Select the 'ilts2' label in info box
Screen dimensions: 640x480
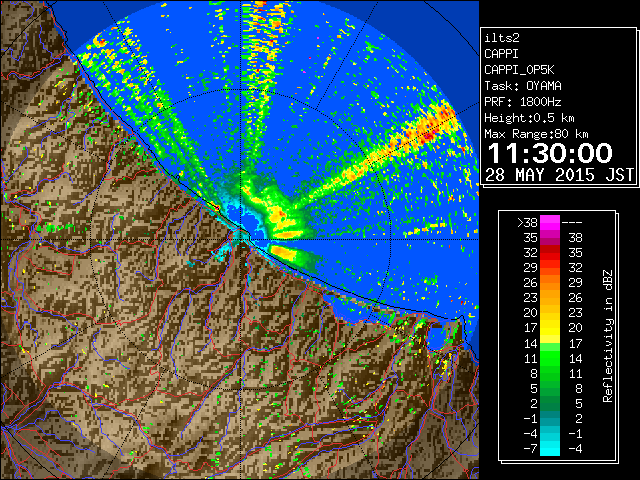point(502,38)
